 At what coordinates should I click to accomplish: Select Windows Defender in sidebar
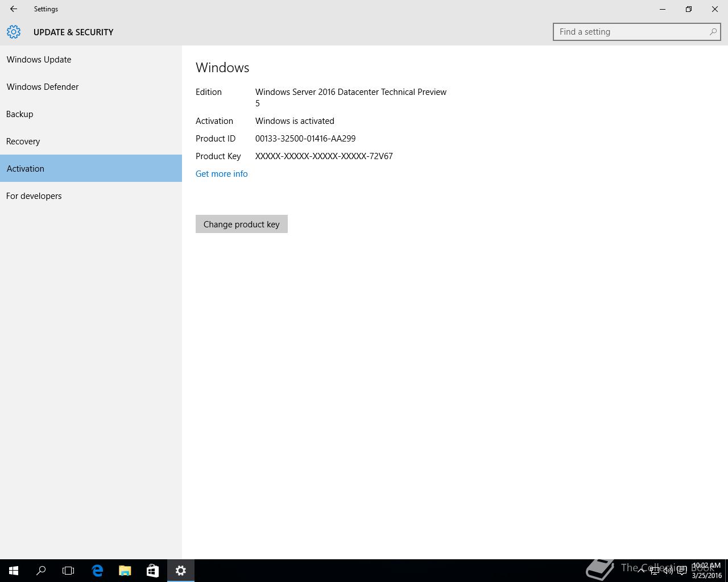point(91,86)
